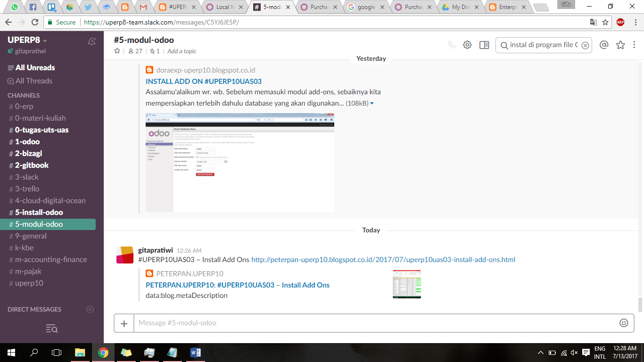
Task: Open the small spreadsheet thumbnail preview
Action: [x=407, y=284]
